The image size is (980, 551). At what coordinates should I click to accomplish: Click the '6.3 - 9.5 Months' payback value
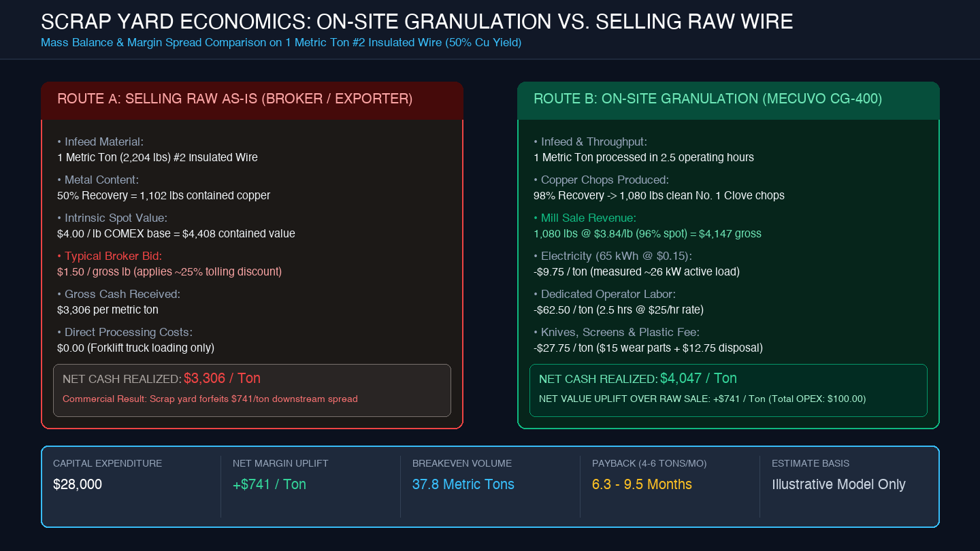pyautogui.click(x=642, y=484)
